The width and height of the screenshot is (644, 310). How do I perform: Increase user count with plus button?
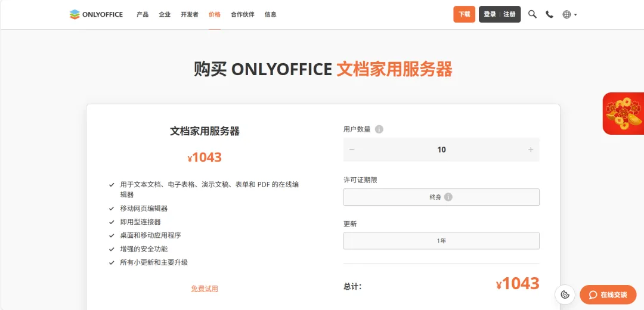531,150
